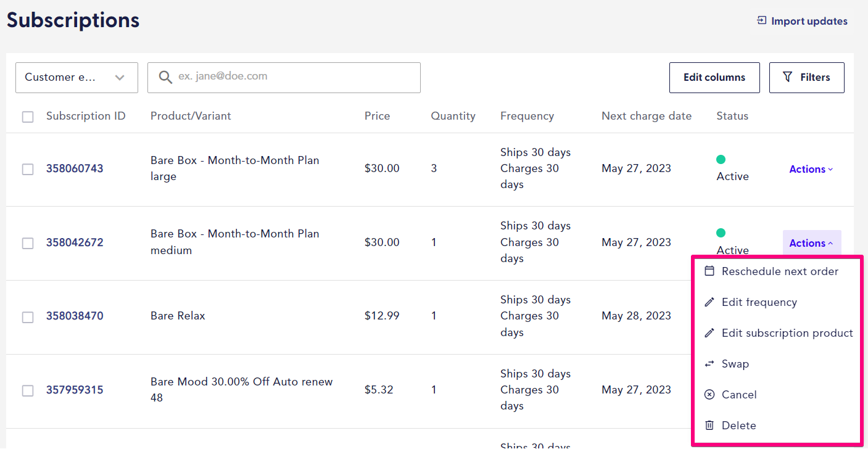Open subscription 358038470 via its ID link
The image size is (868, 449).
75,316
